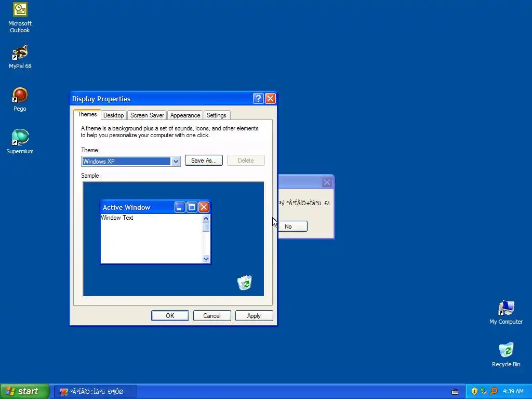This screenshot has height=399, width=532.
Task: Click the orange magnifier tray icon
Action: [494, 391]
